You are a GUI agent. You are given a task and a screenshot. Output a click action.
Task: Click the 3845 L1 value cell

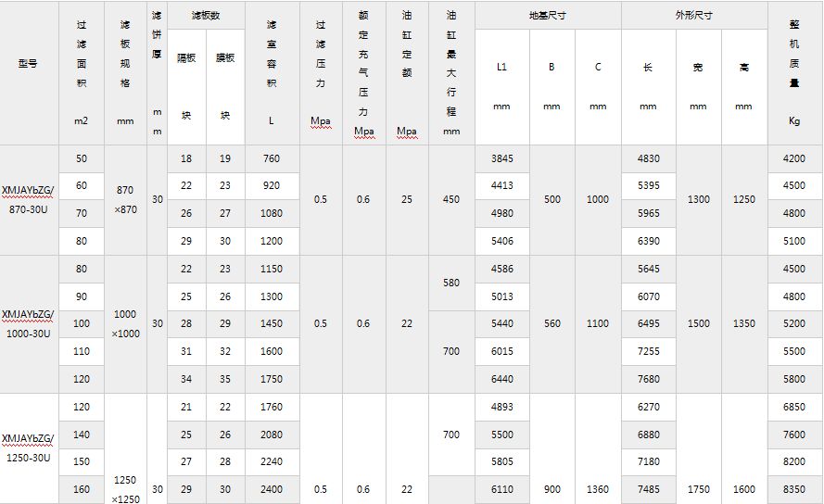coord(501,158)
